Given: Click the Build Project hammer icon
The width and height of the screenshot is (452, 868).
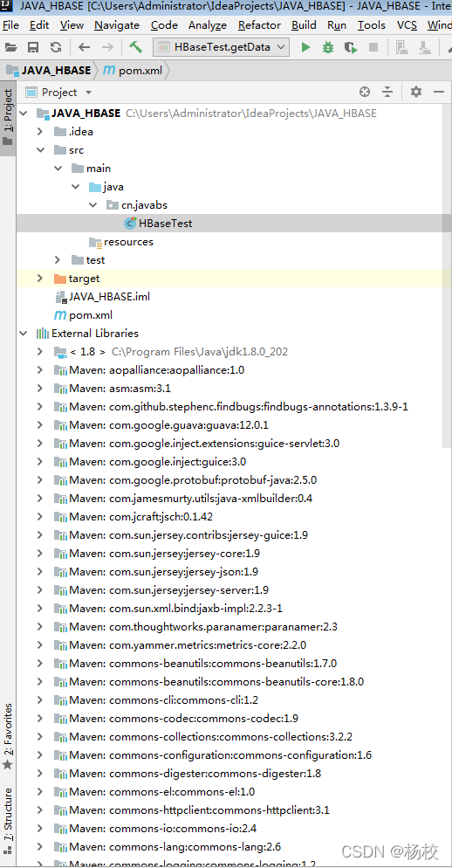Looking at the screenshot, I should click(135, 47).
